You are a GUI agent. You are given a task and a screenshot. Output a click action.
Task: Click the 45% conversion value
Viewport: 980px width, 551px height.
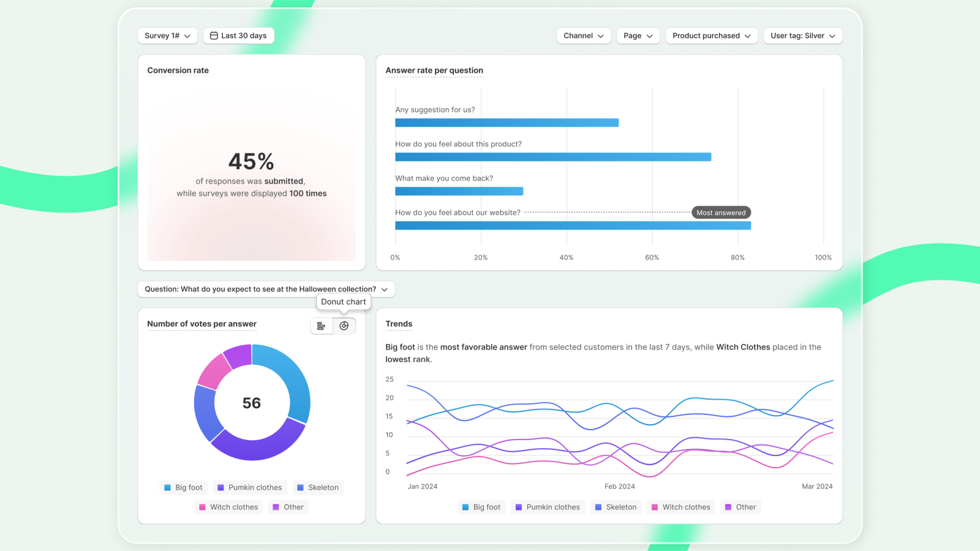tap(251, 162)
